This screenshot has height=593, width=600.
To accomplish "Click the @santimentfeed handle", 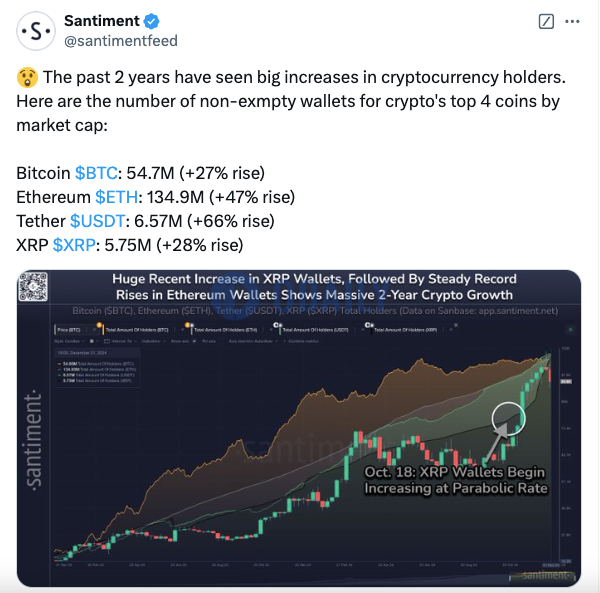I will point(121,41).
